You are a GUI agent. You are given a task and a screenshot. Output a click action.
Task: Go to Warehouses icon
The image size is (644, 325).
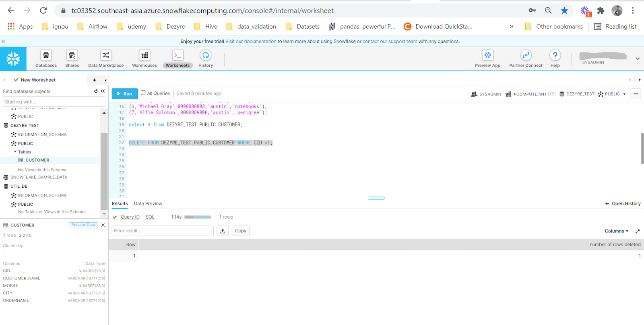(144, 56)
